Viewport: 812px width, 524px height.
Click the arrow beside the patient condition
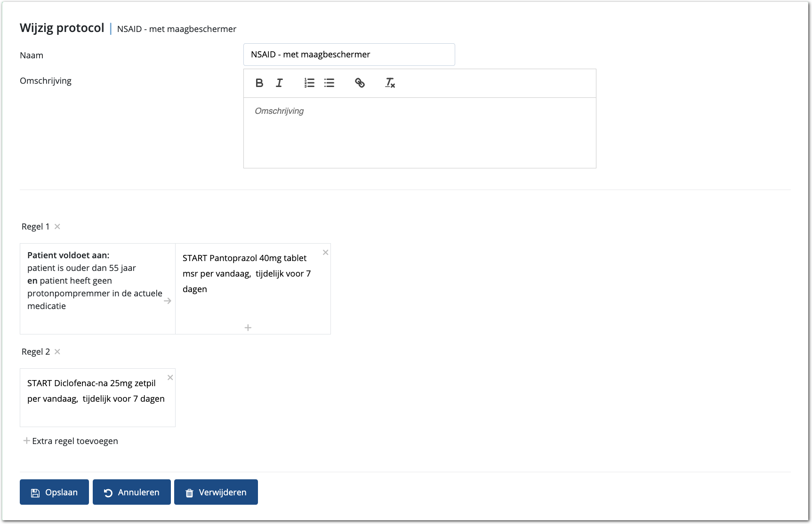click(x=168, y=301)
